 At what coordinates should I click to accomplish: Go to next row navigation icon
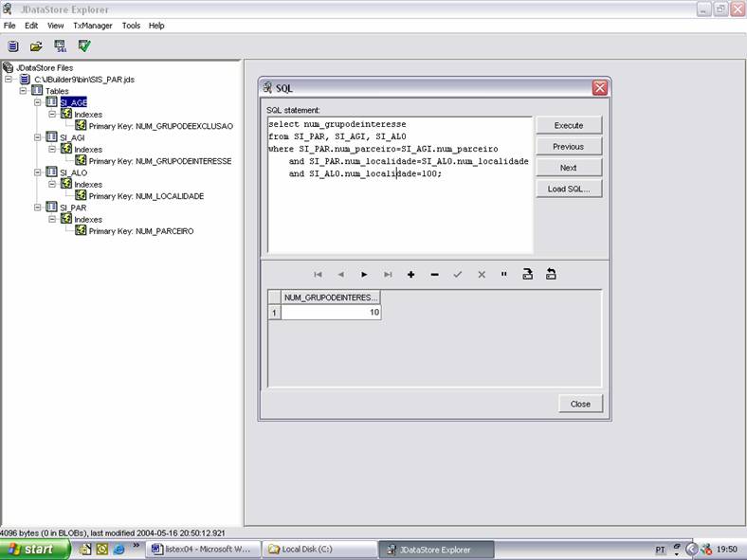364,274
